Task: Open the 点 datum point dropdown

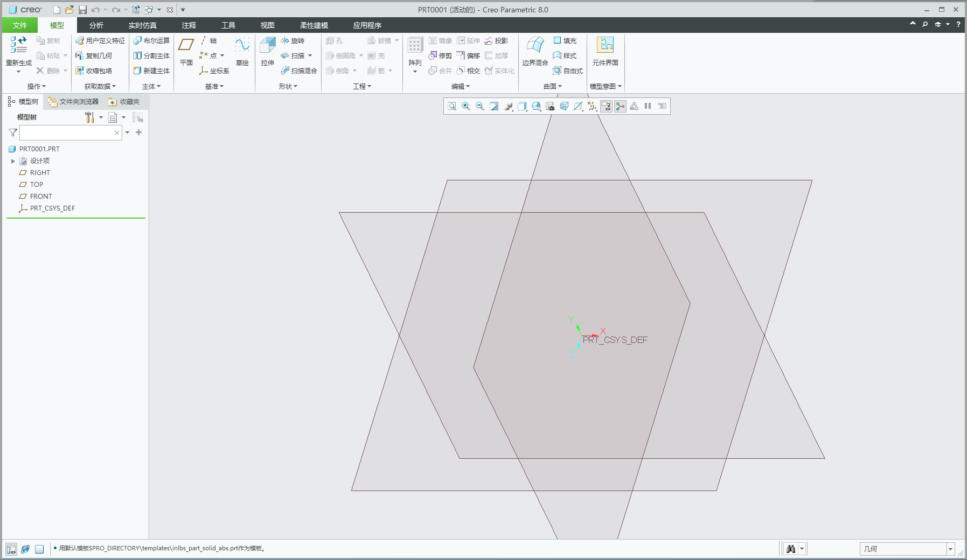Action: click(x=223, y=55)
